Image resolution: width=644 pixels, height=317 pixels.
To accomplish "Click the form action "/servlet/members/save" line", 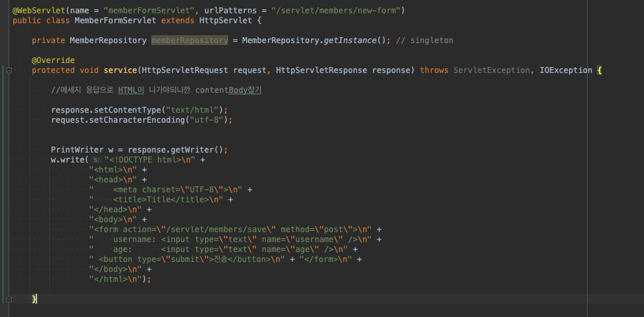I will 230,229.
